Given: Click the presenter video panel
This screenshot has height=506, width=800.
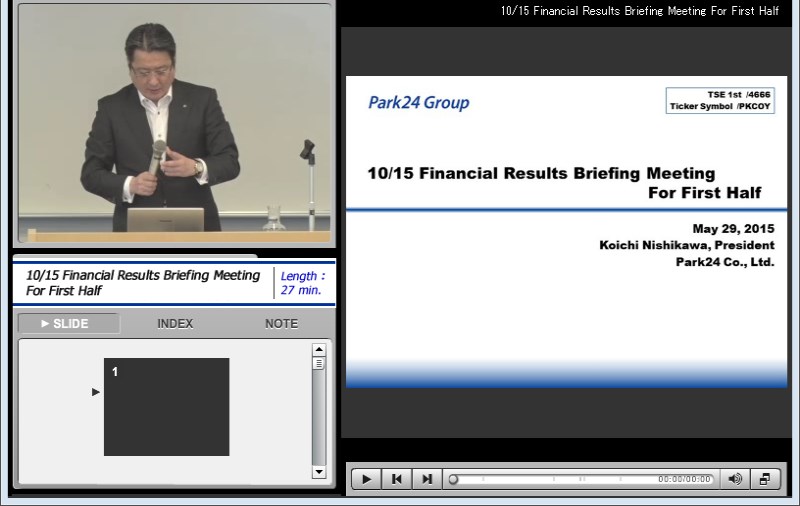Looking at the screenshot, I should (x=174, y=125).
